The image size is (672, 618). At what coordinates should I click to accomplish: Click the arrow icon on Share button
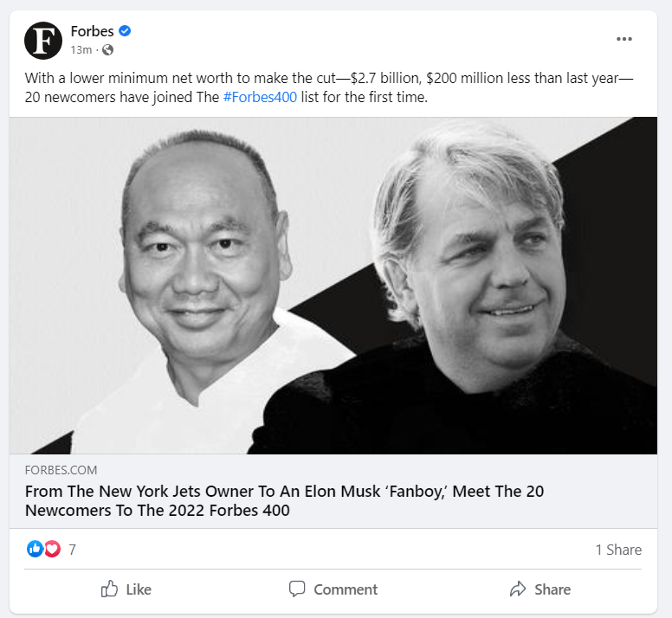tap(518, 589)
